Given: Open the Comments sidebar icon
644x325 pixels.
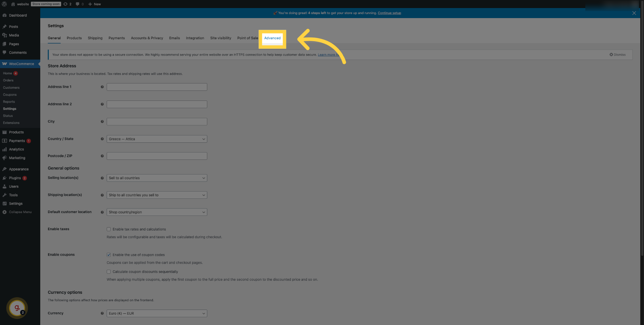Looking at the screenshot, I should pos(5,53).
